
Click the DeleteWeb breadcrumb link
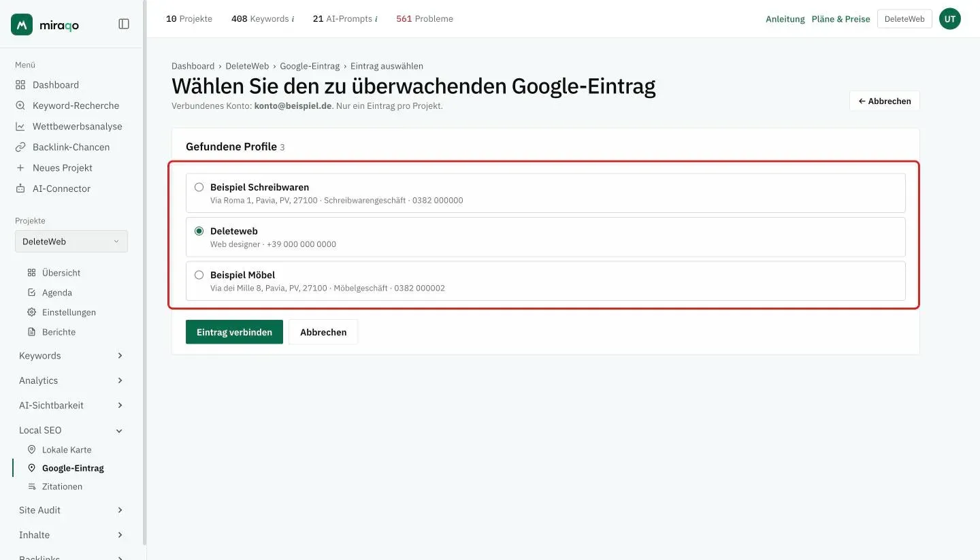[247, 66]
